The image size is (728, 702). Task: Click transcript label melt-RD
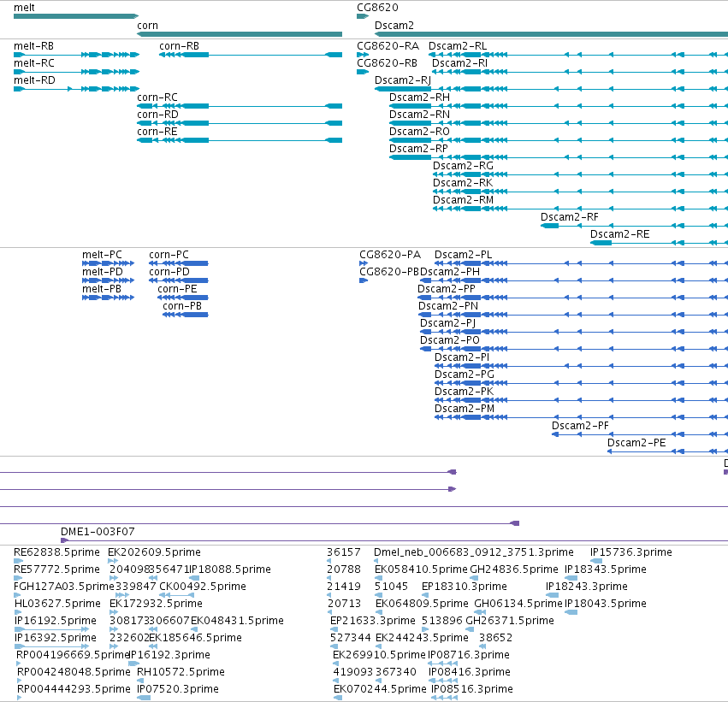click(x=34, y=80)
